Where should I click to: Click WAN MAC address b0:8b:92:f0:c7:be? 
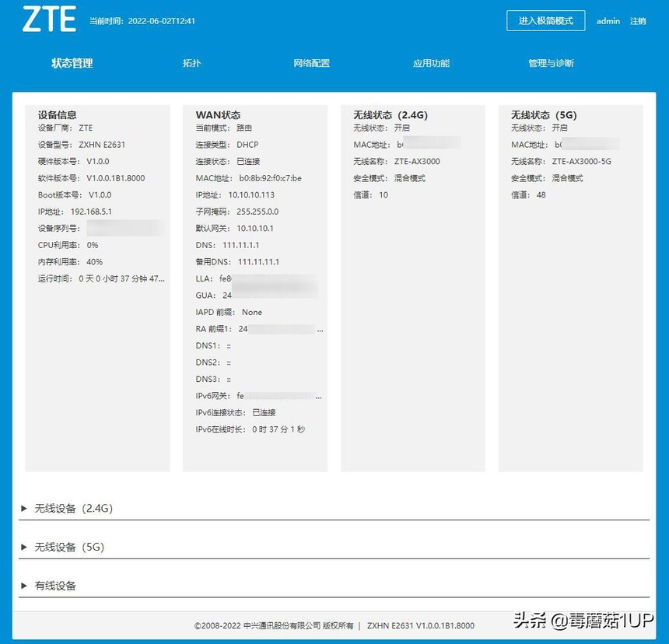coord(270,178)
